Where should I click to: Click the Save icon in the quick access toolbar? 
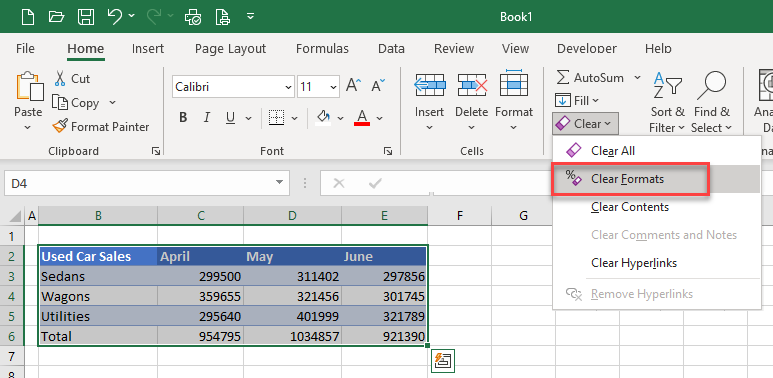(x=86, y=17)
